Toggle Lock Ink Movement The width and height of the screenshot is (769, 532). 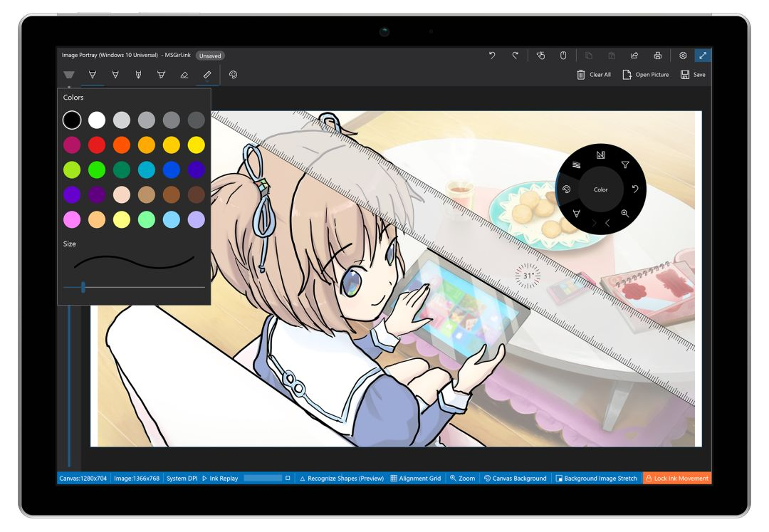click(x=677, y=478)
